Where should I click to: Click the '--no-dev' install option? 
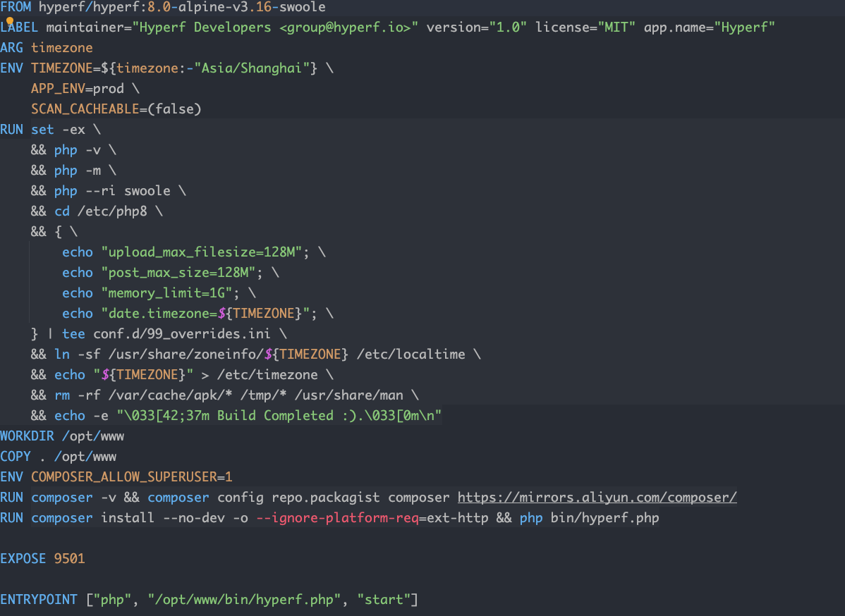[x=193, y=519]
